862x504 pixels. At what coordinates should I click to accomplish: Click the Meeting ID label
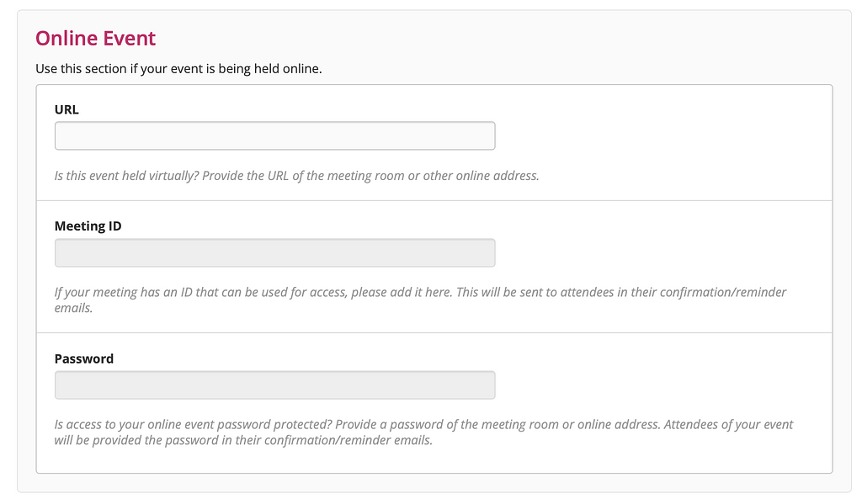(x=88, y=226)
